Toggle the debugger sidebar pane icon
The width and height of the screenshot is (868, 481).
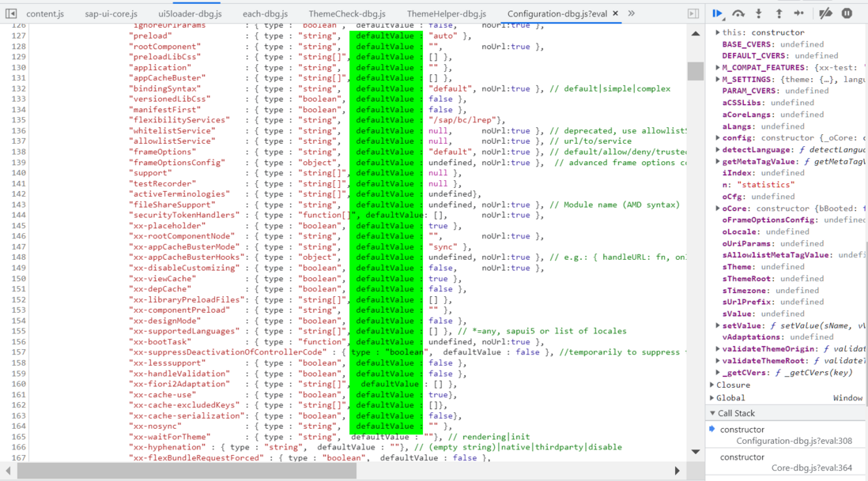693,13
